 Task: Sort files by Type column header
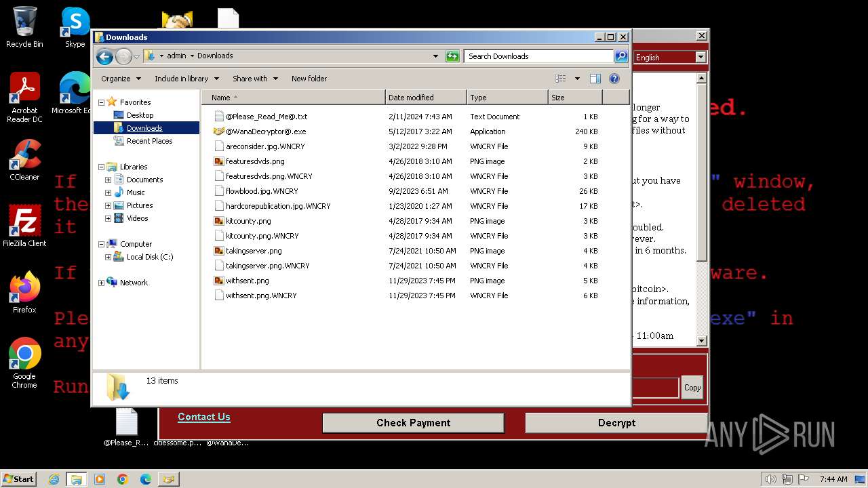pos(507,98)
